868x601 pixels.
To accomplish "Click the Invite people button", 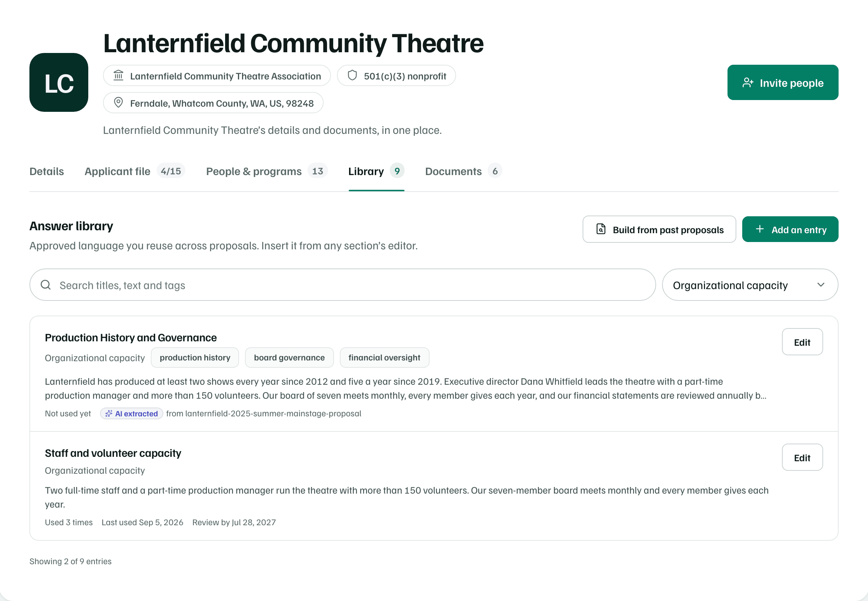I will [783, 82].
